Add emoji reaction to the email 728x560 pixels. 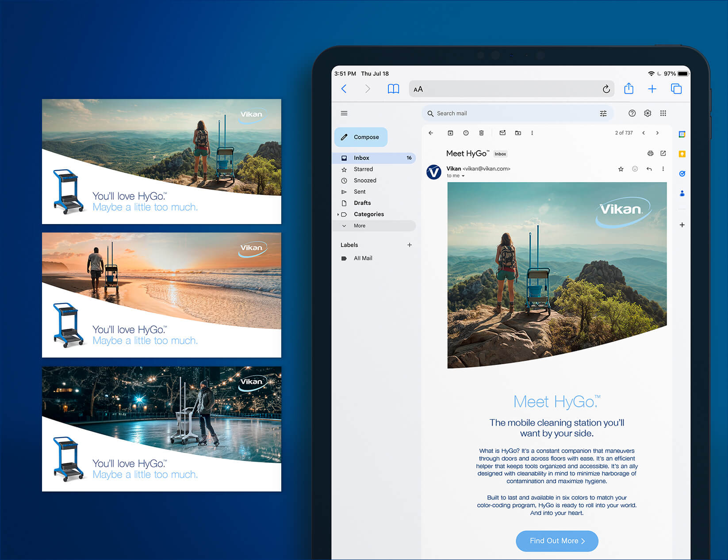click(635, 169)
